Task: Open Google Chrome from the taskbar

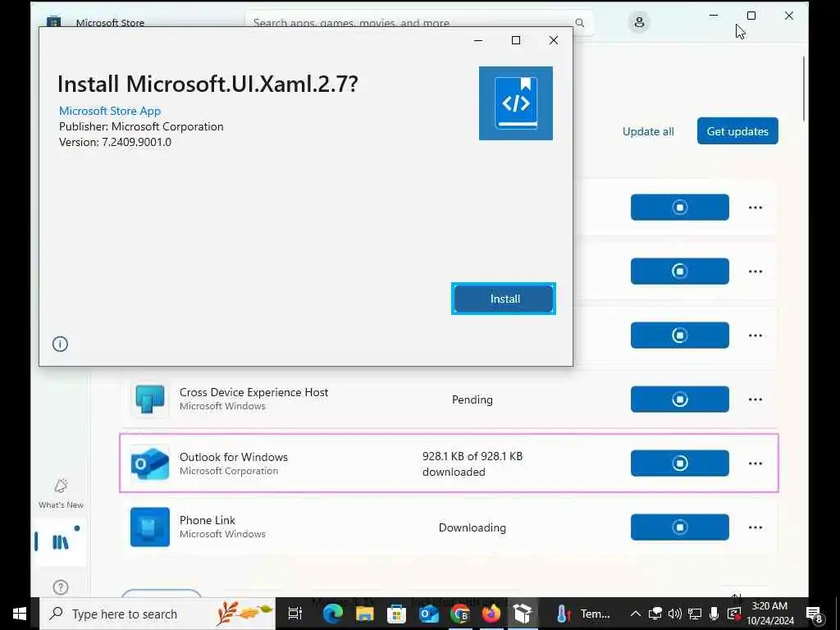Action: pos(459,614)
